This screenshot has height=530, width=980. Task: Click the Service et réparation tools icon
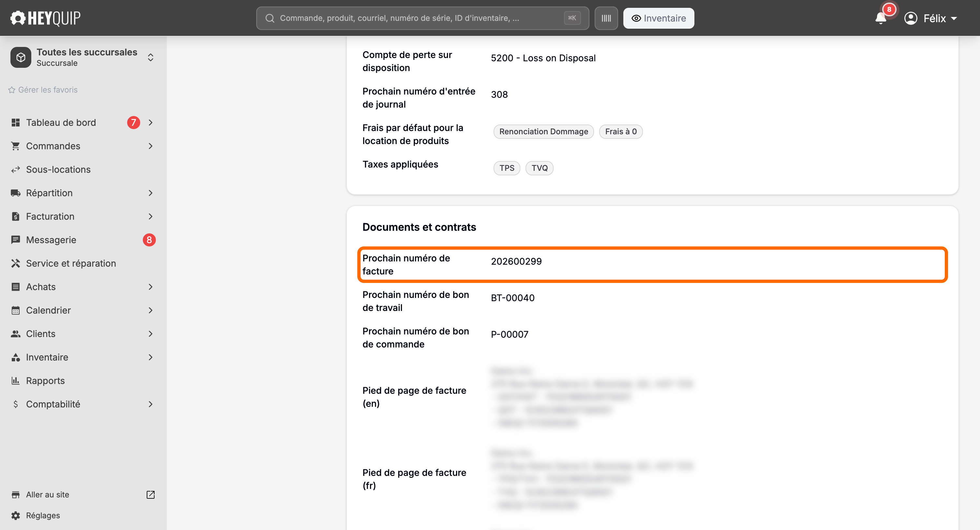point(16,263)
